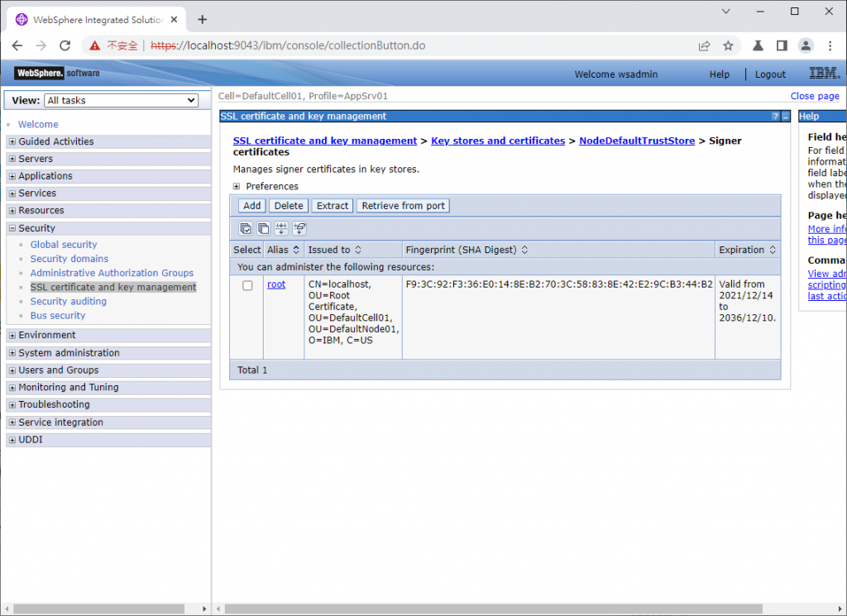847x616 pixels.
Task: Reload the browser page
Action: [x=65, y=45]
